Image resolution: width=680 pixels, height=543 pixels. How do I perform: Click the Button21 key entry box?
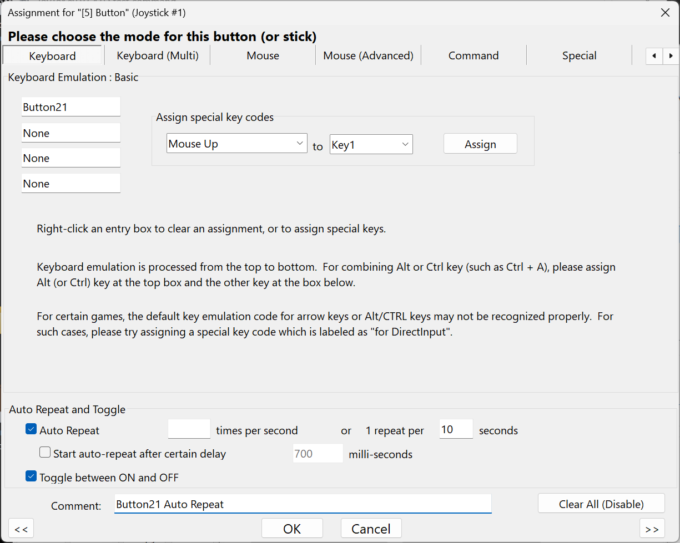71,107
